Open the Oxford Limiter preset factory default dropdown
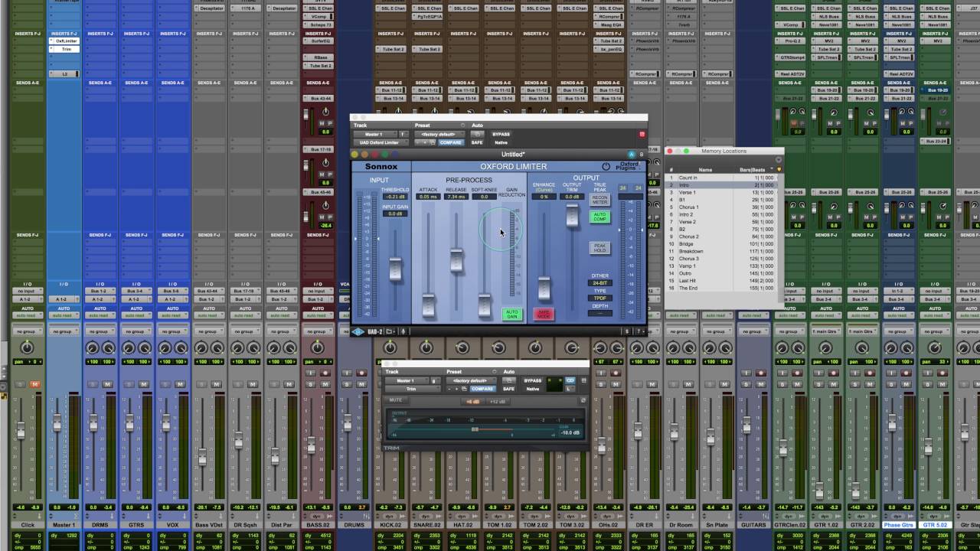 point(439,134)
